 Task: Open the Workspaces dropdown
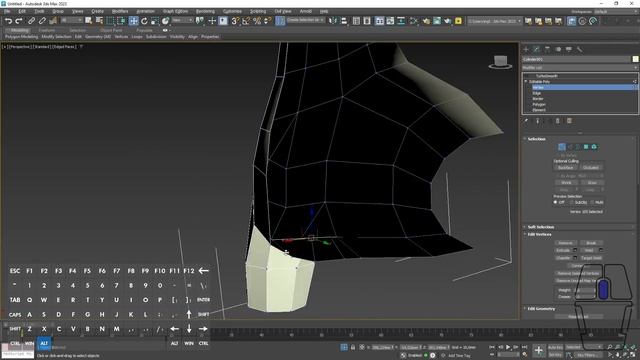tap(616, 12)
